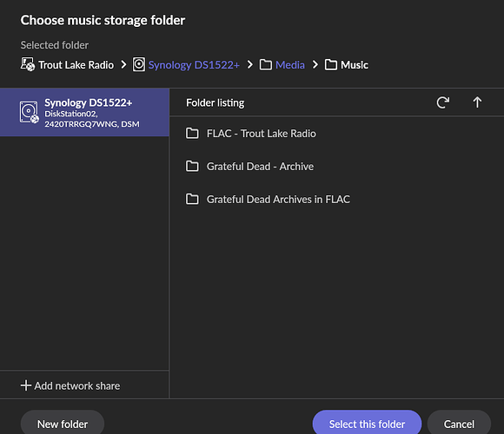This screenshot has height=434, width=504.
Task: Confirm with Select this folder
Action: tap(367, 424)
